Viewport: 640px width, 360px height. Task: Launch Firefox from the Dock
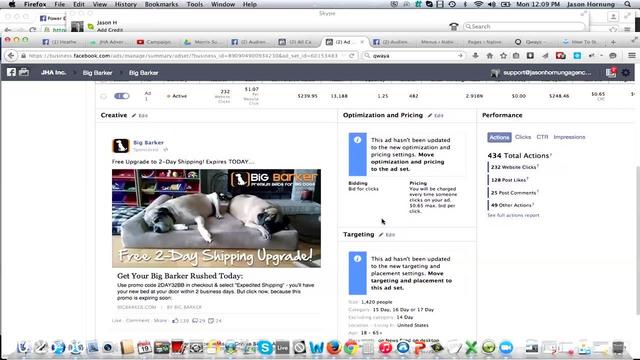point(333,348)
